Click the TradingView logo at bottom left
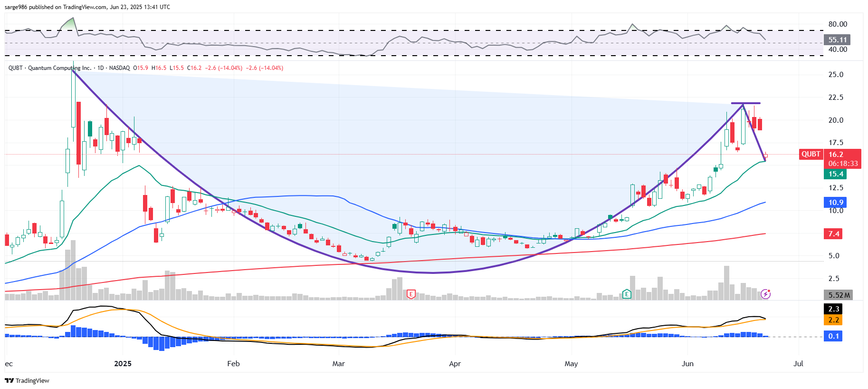868x389 pixels. pos(27,380)
